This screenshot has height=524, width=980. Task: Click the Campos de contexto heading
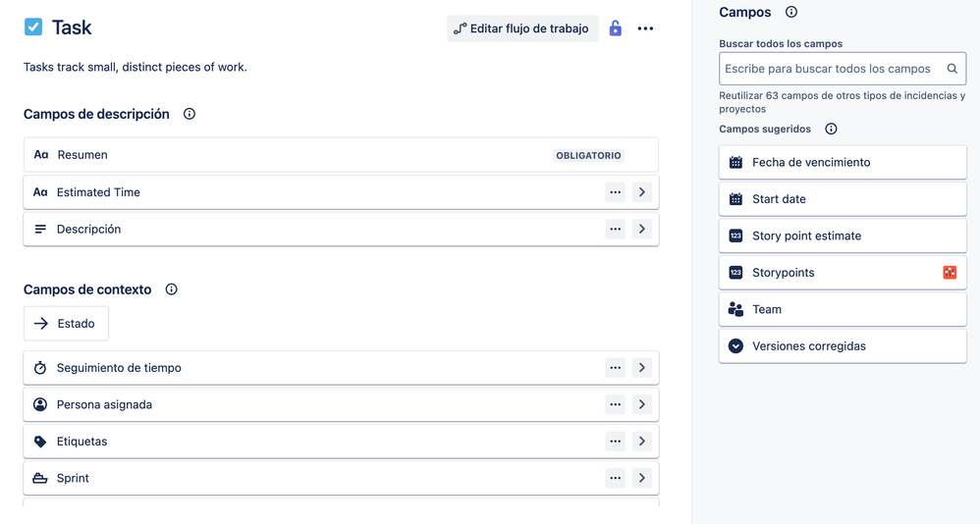[87, 289]
